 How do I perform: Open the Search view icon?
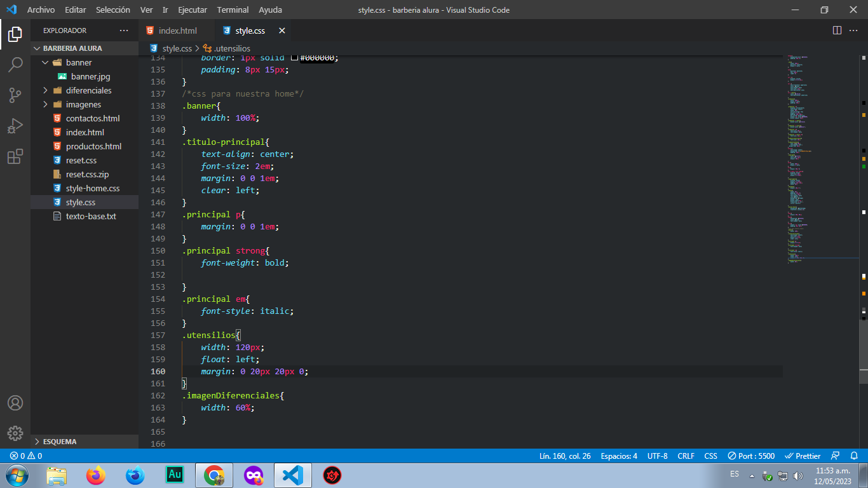15,64
